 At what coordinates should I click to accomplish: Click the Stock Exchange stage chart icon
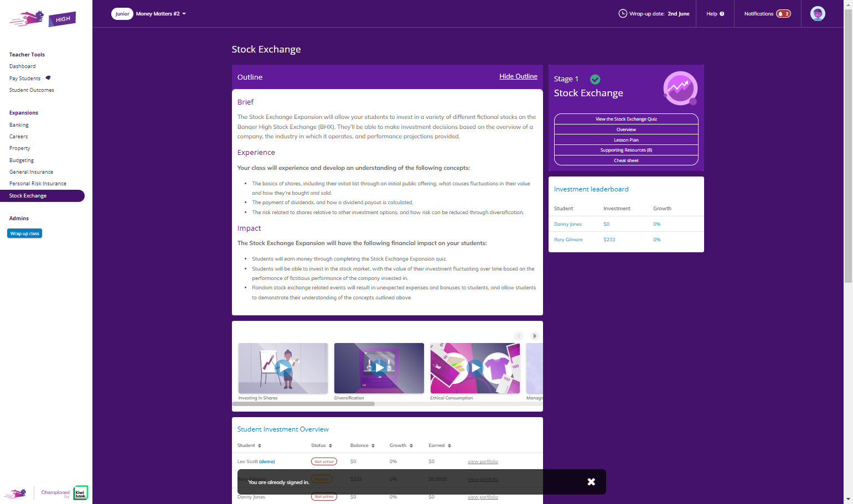(x=680, y=88)
